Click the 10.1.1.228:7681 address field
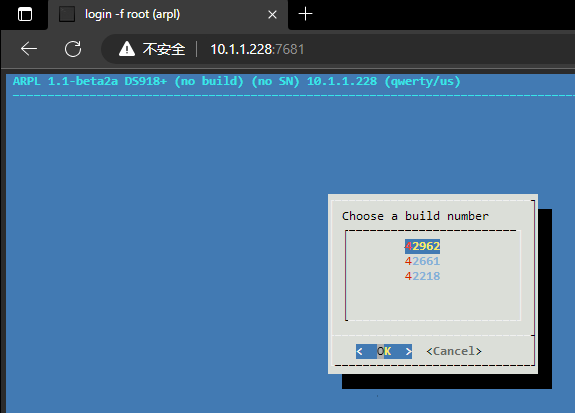Image resolution: width=575 pixels, height=413 pixels. click(x=257, y=49)
